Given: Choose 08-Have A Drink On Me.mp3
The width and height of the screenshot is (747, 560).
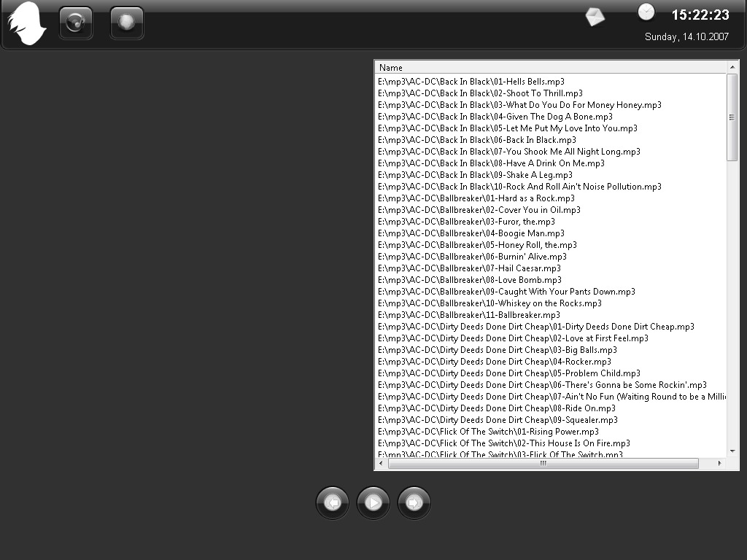Looking at the screenshot, I should (x=491, y=163).
